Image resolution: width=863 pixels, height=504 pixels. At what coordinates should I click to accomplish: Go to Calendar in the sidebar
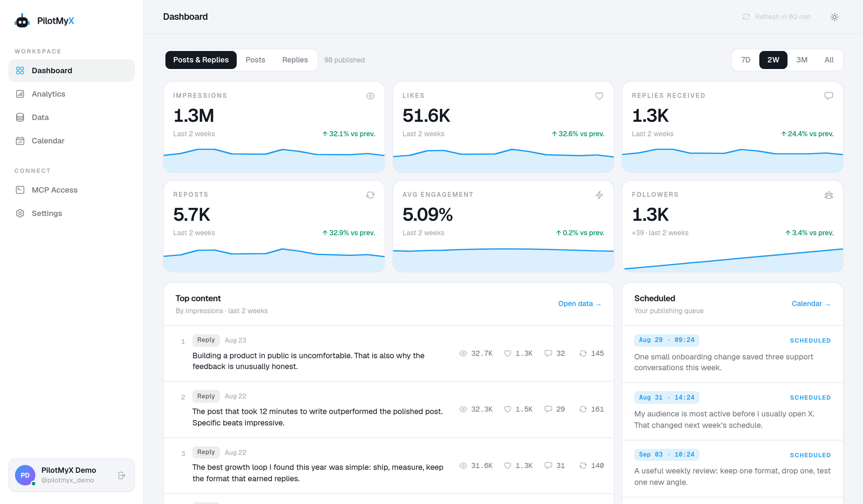(71, 140)
